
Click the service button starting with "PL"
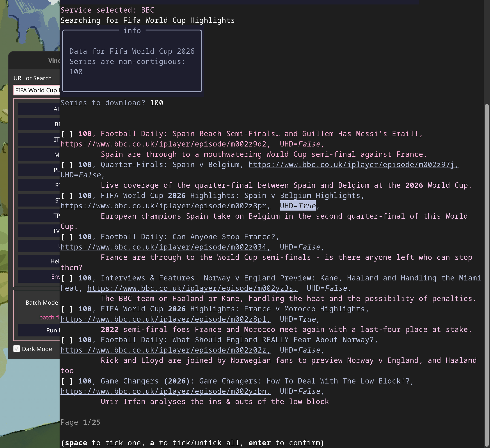click(39, 170)
